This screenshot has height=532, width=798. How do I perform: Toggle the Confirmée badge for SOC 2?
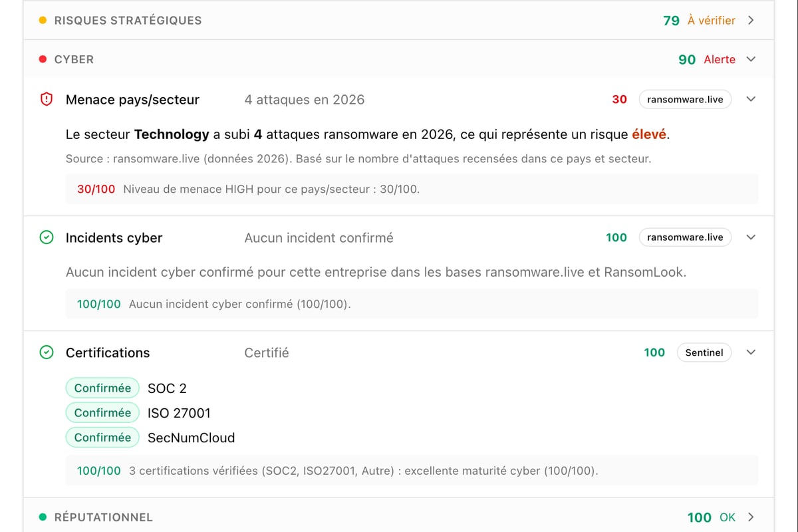coord(102,388)
